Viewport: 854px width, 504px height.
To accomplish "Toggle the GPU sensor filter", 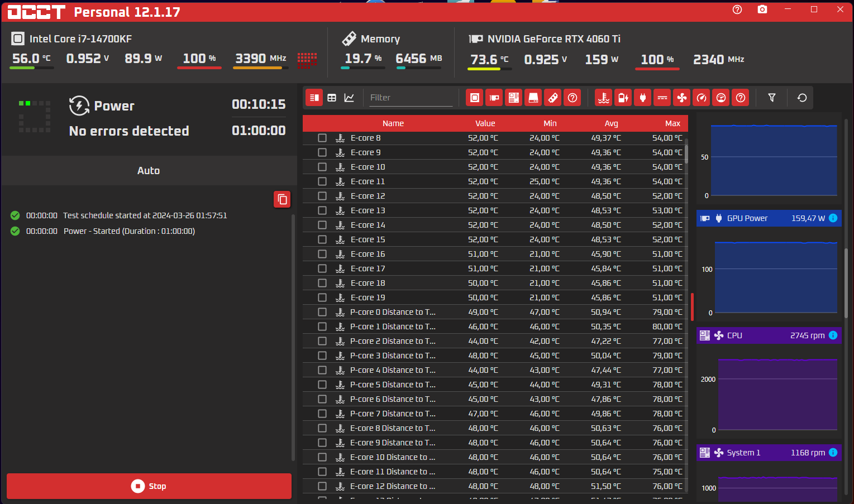I will coord(494,98).
